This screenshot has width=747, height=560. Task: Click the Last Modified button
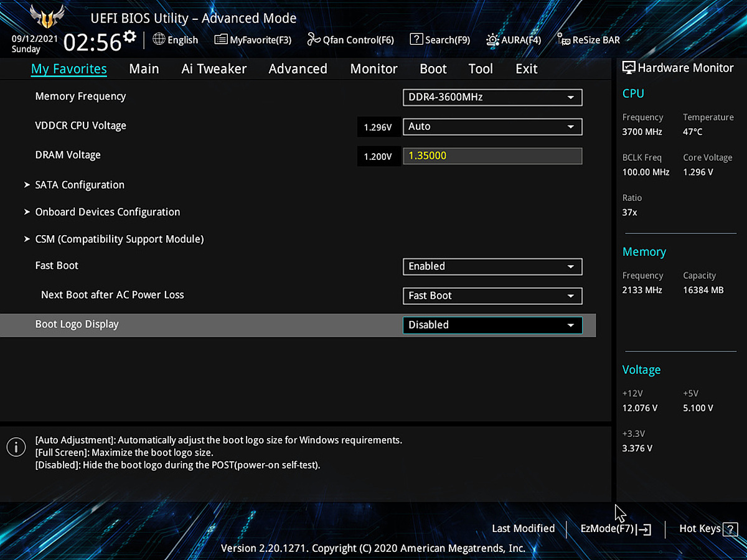pos(523,528)
